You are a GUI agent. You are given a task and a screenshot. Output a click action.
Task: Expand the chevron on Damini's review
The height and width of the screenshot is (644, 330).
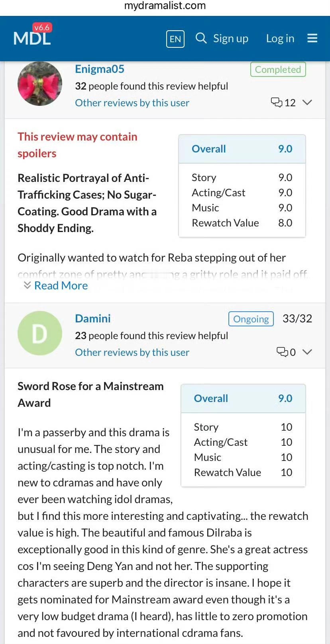[x=307, y=352]
